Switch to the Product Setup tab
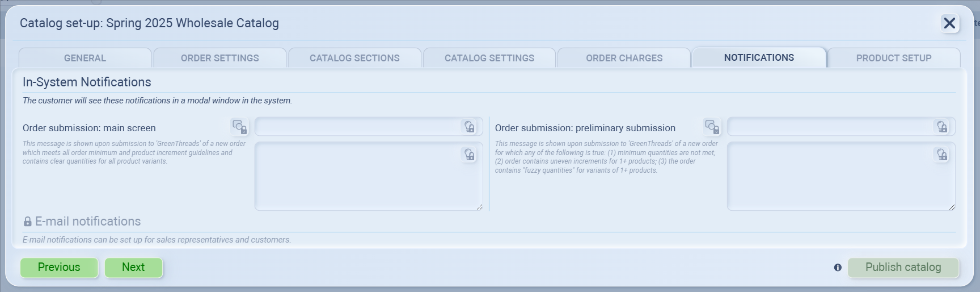 (893, 58)
